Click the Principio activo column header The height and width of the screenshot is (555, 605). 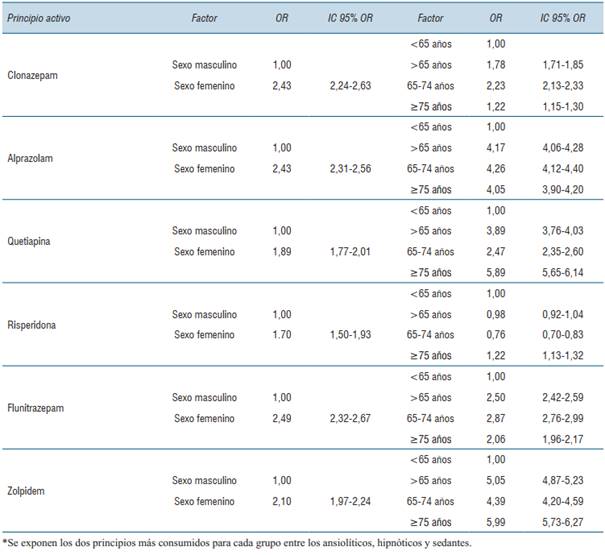[39, 19]
